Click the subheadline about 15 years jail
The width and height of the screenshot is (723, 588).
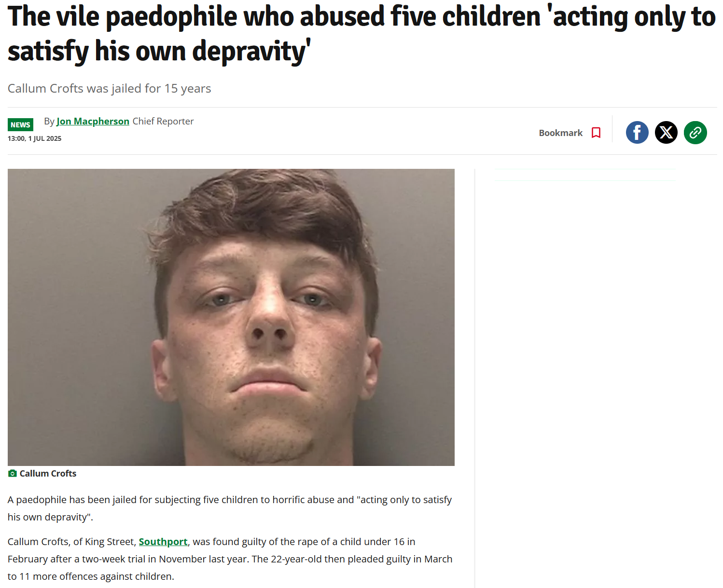tap(110, 88)
